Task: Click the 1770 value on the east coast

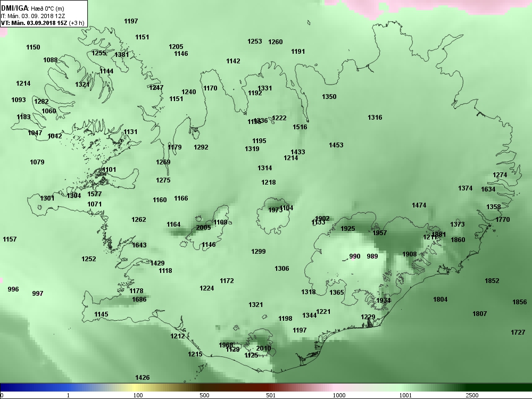Action: (503, 220)
